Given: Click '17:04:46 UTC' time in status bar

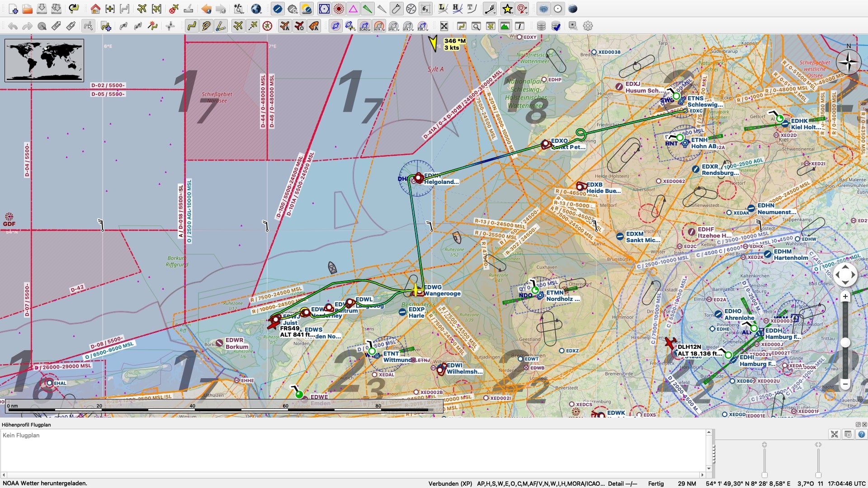Looking at the screenshot, I should click(847, 483).
